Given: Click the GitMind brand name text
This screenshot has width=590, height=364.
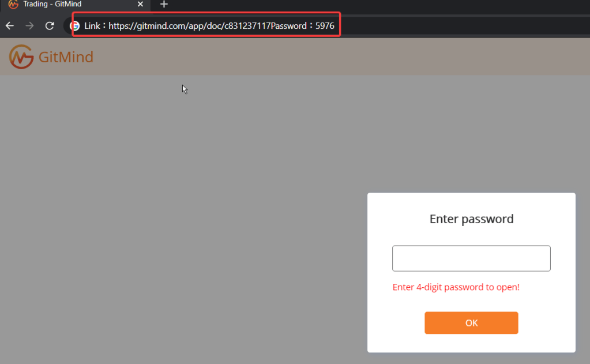Looking at the screenshot, I should 66,57.
